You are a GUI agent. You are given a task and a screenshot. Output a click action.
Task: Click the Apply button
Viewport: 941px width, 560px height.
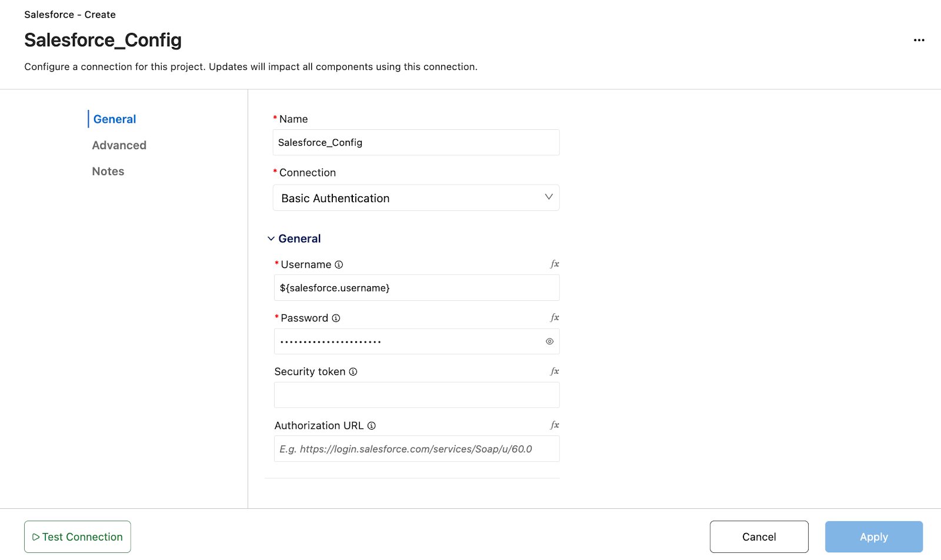pyautogui.click(x=873, y=536)
